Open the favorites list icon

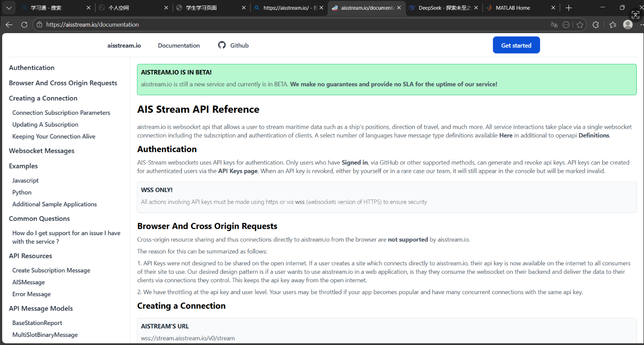click(613, 25)
